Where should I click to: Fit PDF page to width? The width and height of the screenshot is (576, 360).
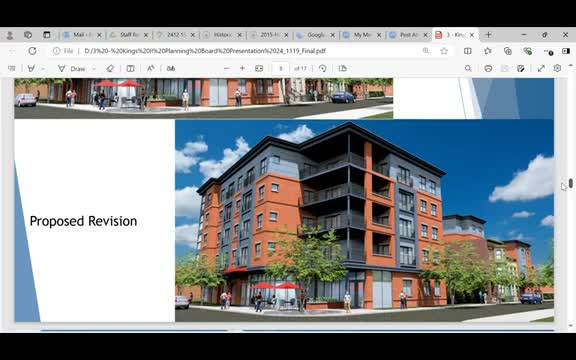[259, 68]
